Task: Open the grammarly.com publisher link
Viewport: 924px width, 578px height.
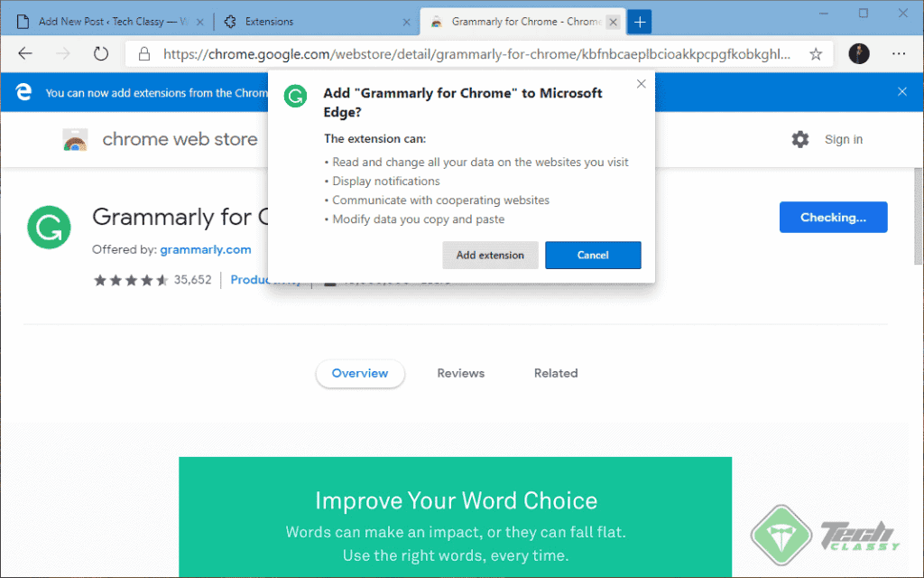Action: tap(206, 249)
